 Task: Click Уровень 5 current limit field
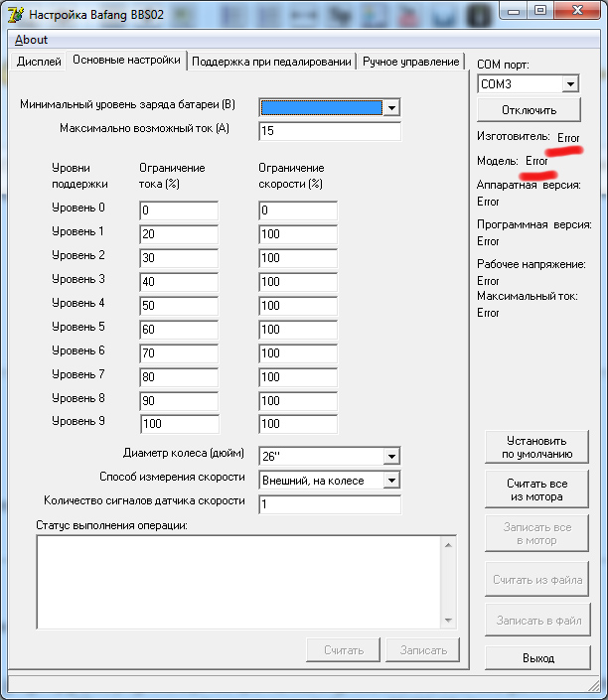179,330
